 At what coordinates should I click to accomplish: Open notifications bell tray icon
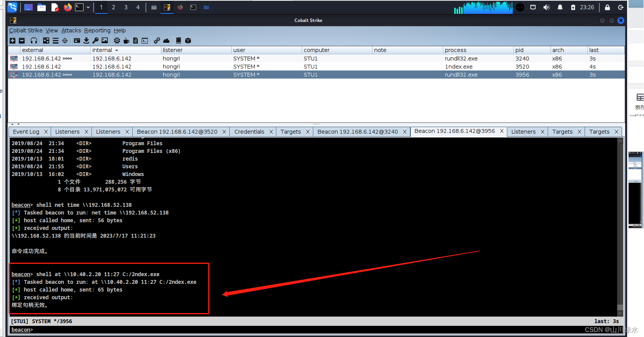[x=560, y=7]
